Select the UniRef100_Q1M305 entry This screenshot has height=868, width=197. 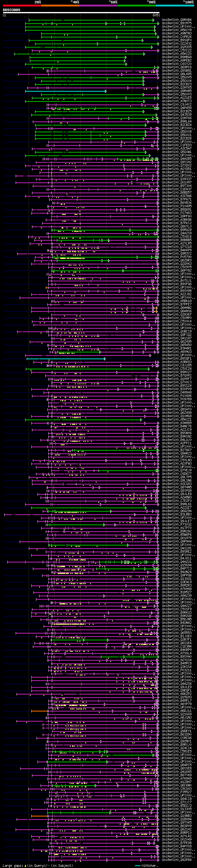pyautogui.click(x=177, y=47)
